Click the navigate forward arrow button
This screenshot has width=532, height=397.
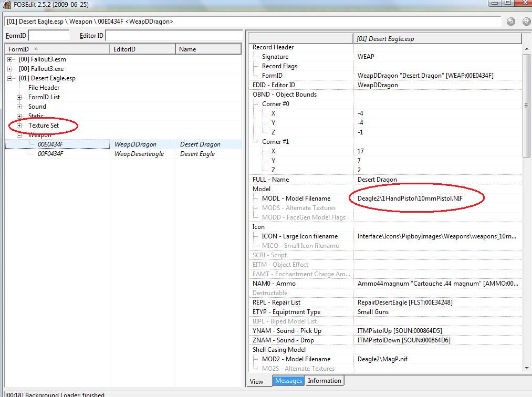[526, 22]
